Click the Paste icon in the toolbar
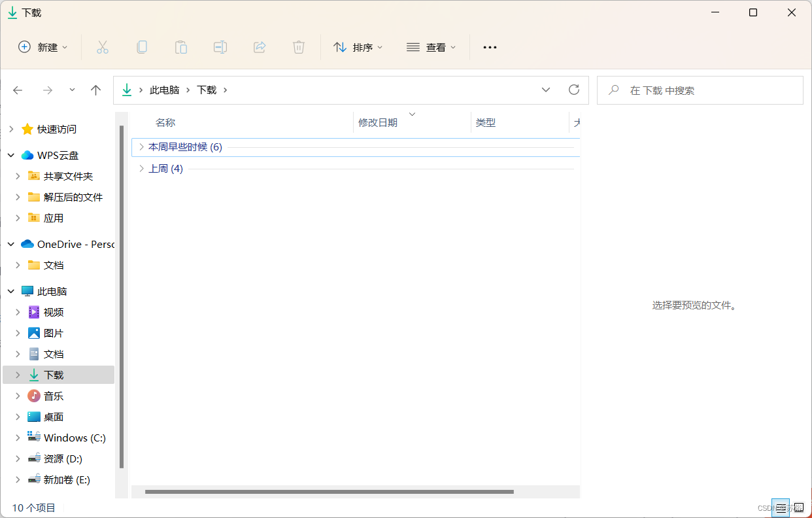This screenshot has width=812, height=518. coord(181,46)
